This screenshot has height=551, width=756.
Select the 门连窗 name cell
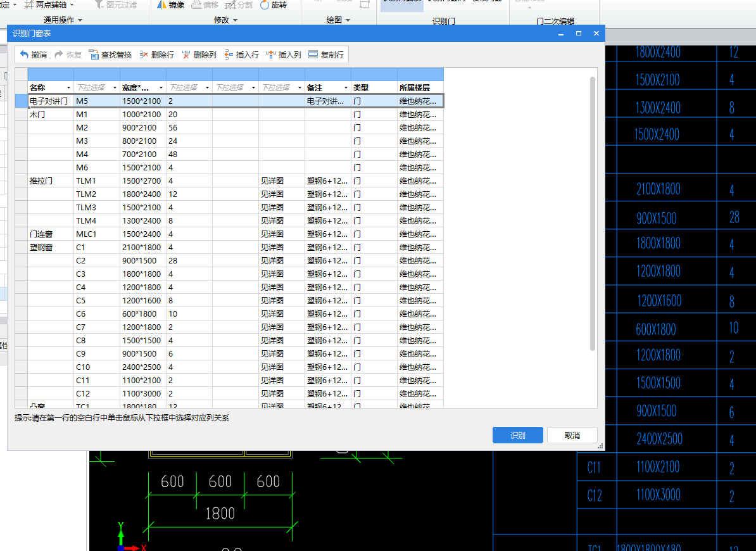(x=51, y=234)
